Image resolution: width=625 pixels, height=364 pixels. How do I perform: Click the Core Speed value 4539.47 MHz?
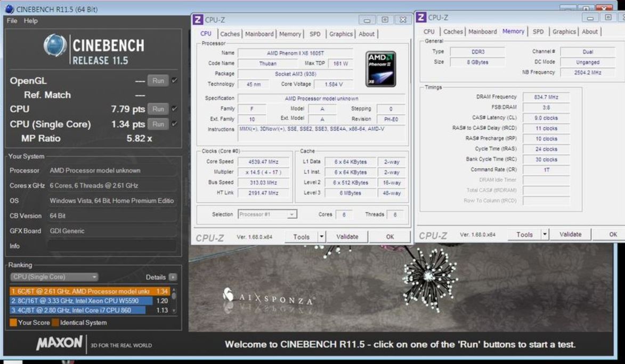coord(263,162)
